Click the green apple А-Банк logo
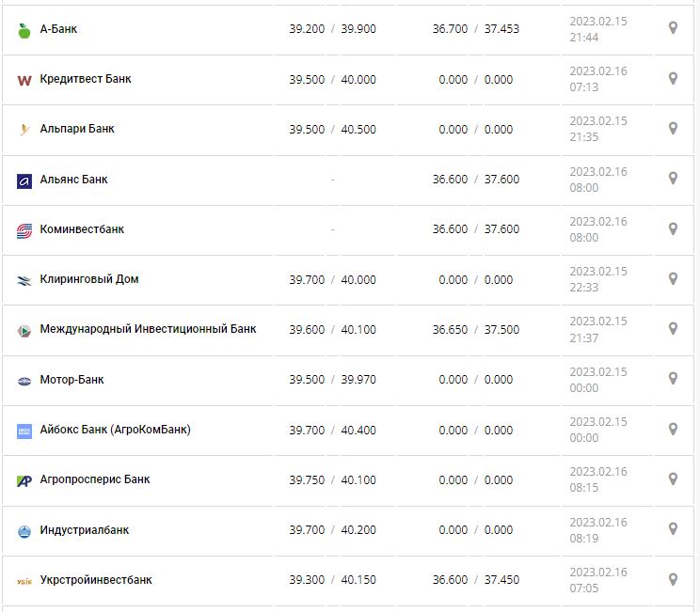700x612 pixels. (24, 30)
